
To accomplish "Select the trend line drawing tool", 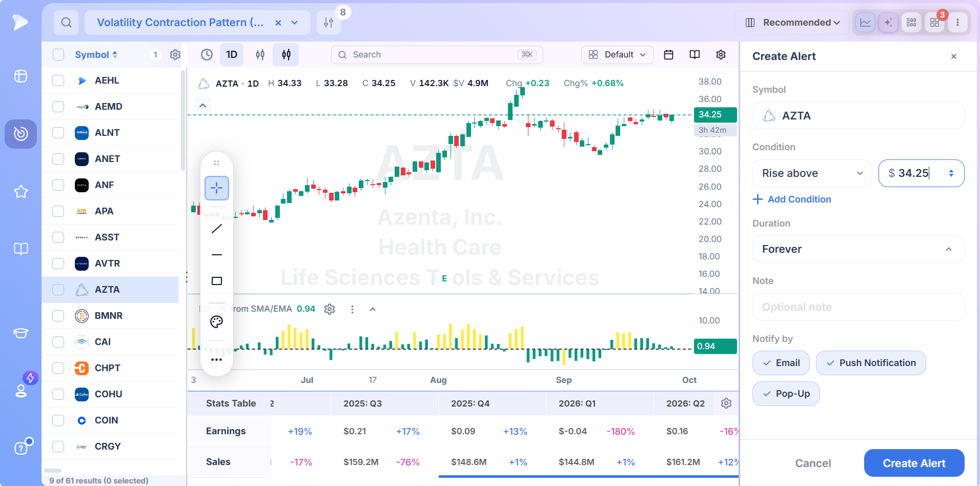I will point(217,229).
